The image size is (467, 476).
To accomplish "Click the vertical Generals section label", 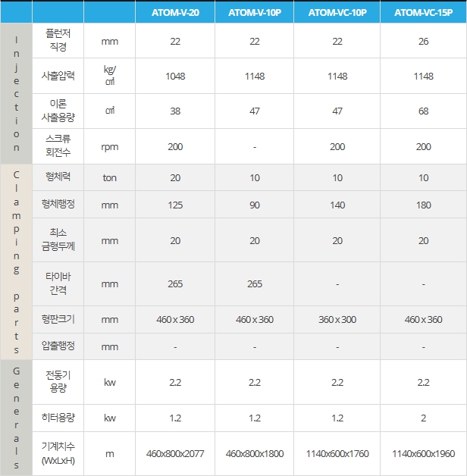I will (17, 418).
